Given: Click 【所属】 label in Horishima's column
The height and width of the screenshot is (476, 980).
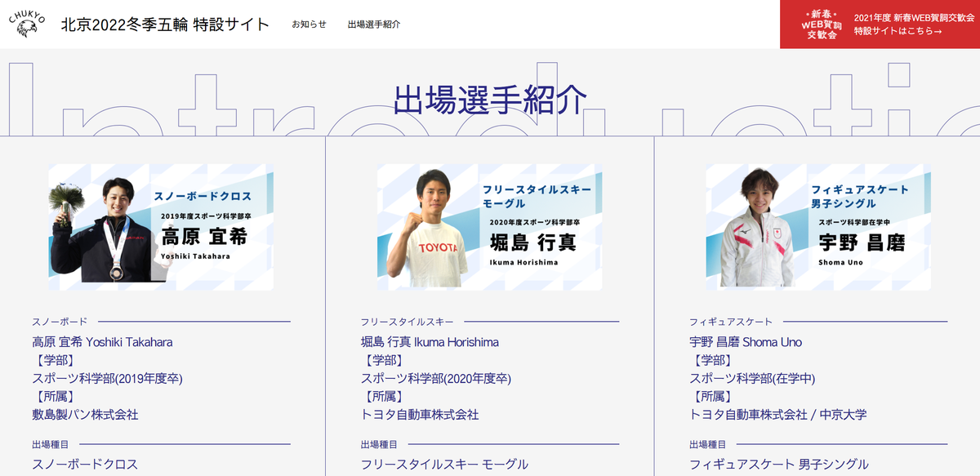Looking at the screenshot, I should coord(384,396).
